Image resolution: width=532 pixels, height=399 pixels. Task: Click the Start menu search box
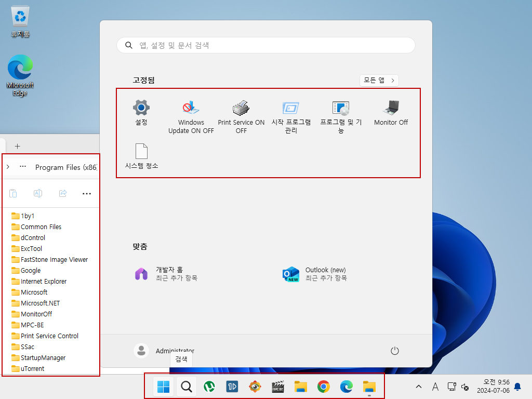[265, 45]
